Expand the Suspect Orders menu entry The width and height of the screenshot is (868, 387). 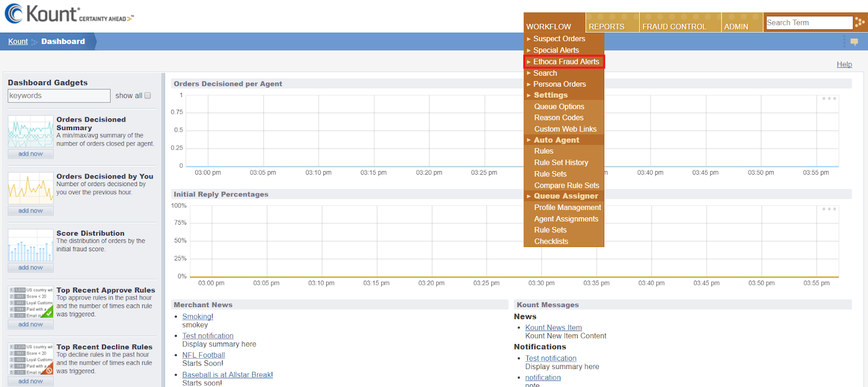pos(559,39)
